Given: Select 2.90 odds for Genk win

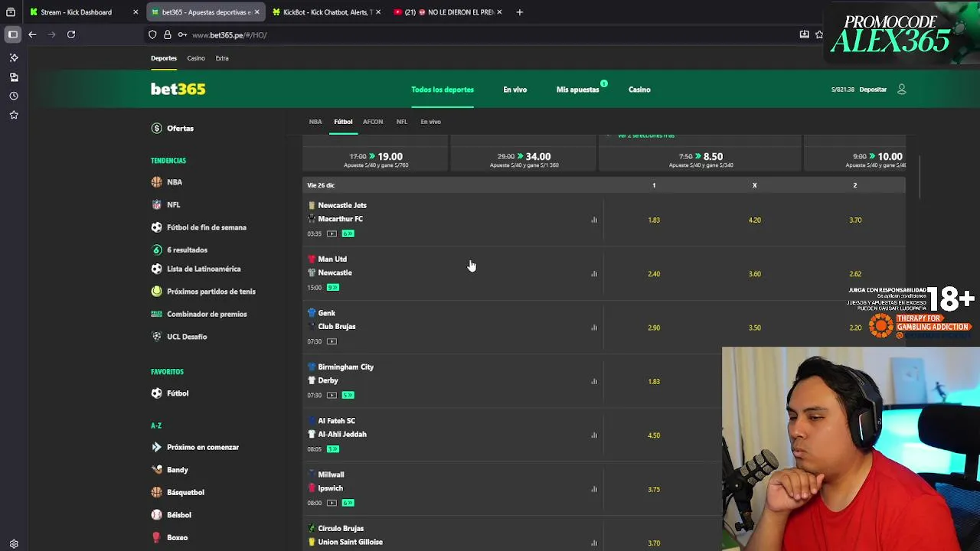Looking at the screenshot, I should 654,328.
